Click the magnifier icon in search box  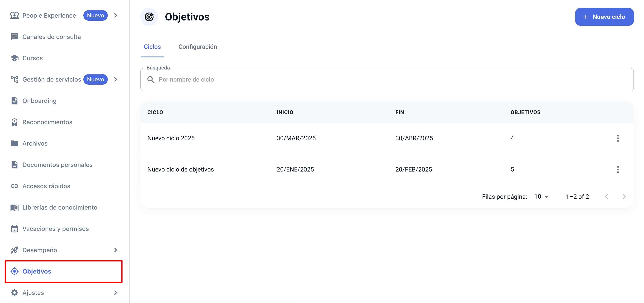(151, 80)
